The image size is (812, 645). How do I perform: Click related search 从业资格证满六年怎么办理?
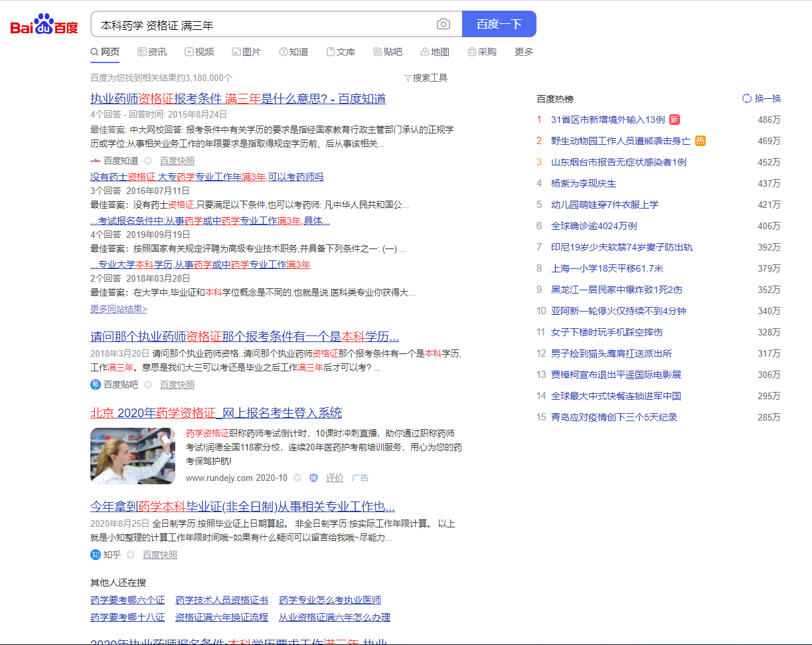tap(335, 617)
